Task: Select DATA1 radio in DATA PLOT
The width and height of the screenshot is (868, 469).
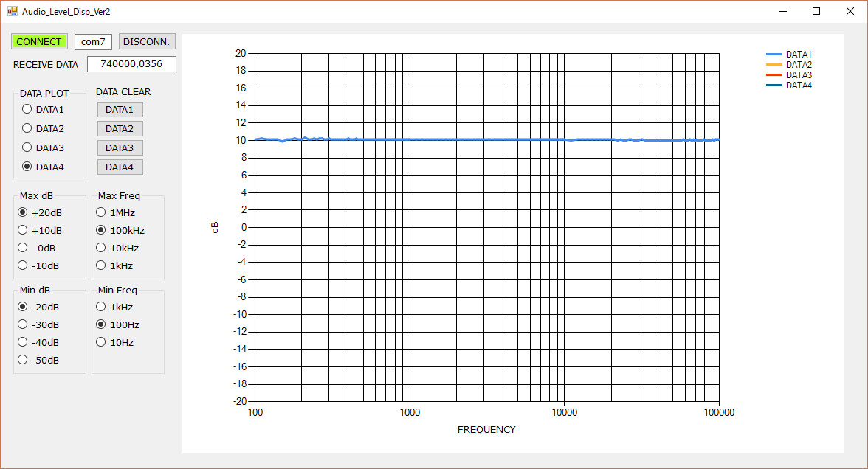Action: (x=27, y=109)
